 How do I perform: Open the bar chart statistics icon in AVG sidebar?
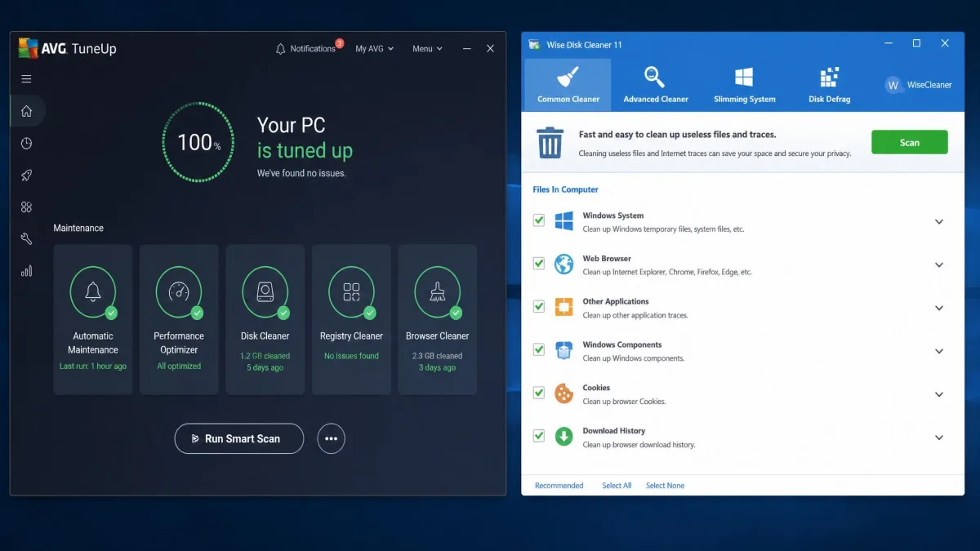(x=26, y=271)
